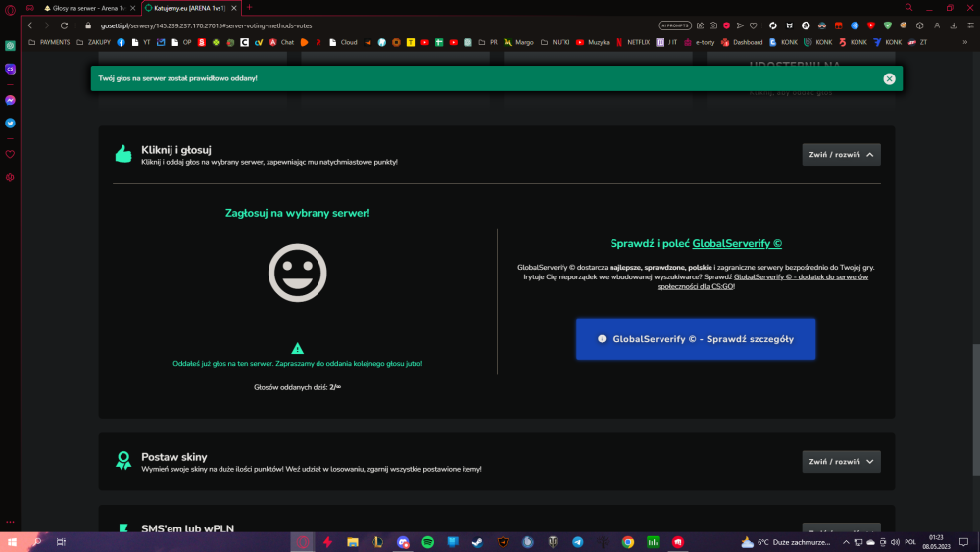Open the Margo bookmark
980x552 pixels.
tap(518, 42)
